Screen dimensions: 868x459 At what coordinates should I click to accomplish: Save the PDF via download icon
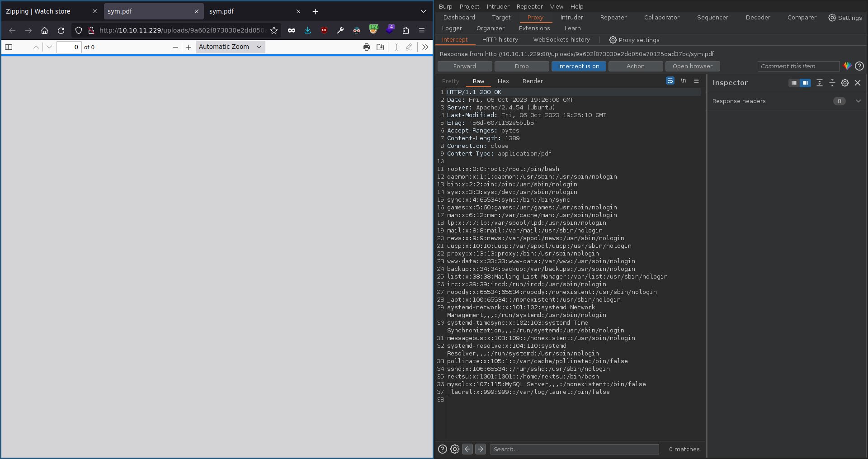tap(380, 47)
